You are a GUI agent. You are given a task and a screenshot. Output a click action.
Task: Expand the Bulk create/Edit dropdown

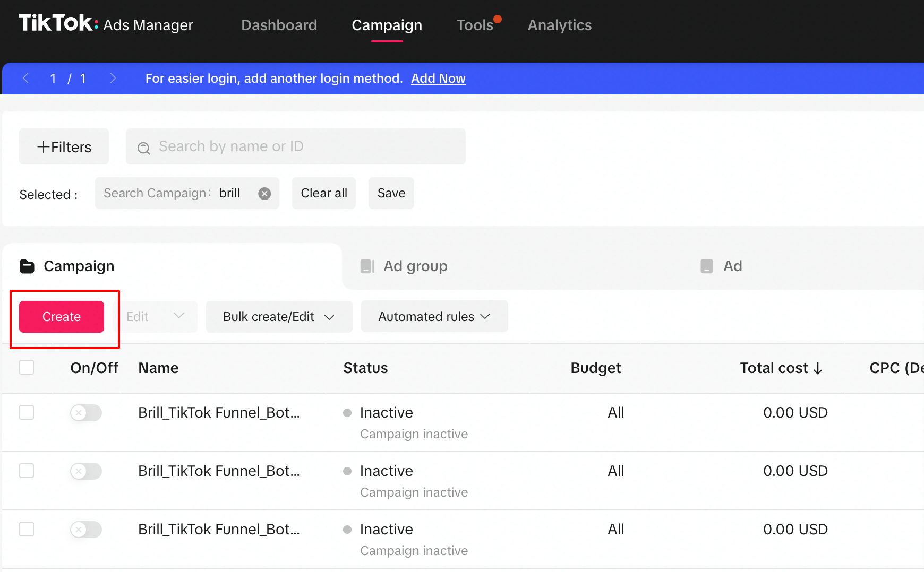tap(279, 317)
